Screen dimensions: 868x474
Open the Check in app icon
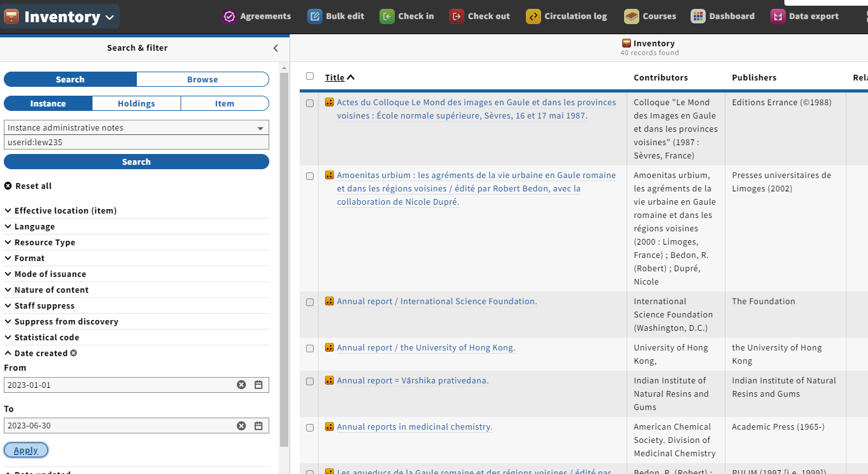pos(387,16)
